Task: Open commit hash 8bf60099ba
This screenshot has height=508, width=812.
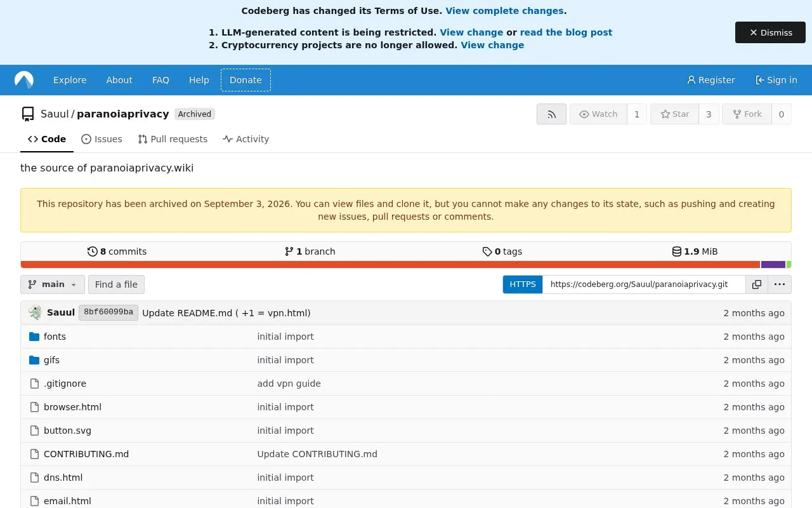Action: 108,312
